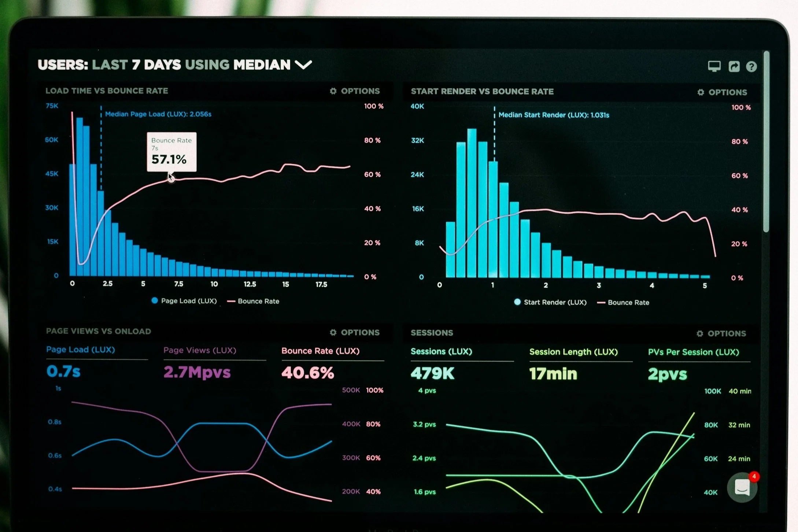This screenshot has width=798, height=532.
Task: Toggle Bounce Rate legend in Start Render chart
Action: coord(623,303)
